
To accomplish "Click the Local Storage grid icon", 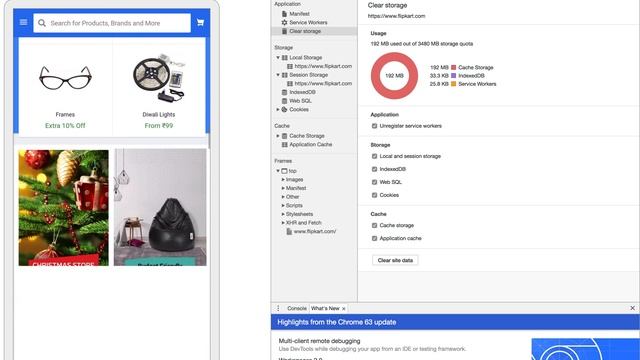I will pos(285,58).
